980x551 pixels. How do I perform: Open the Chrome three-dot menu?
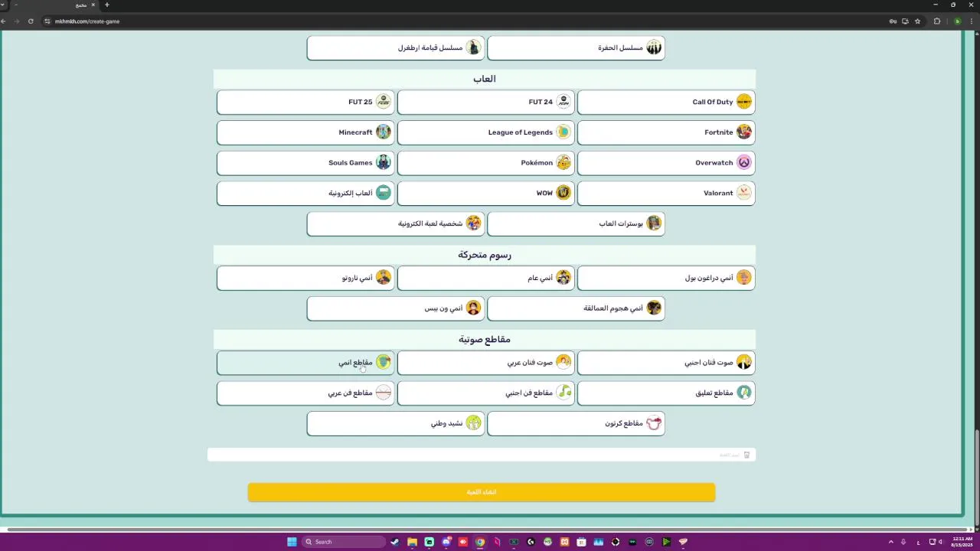coord(972,21)
